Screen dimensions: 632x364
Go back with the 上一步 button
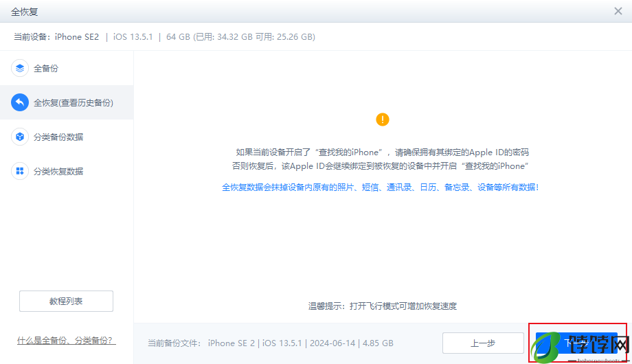pos(483,343)
